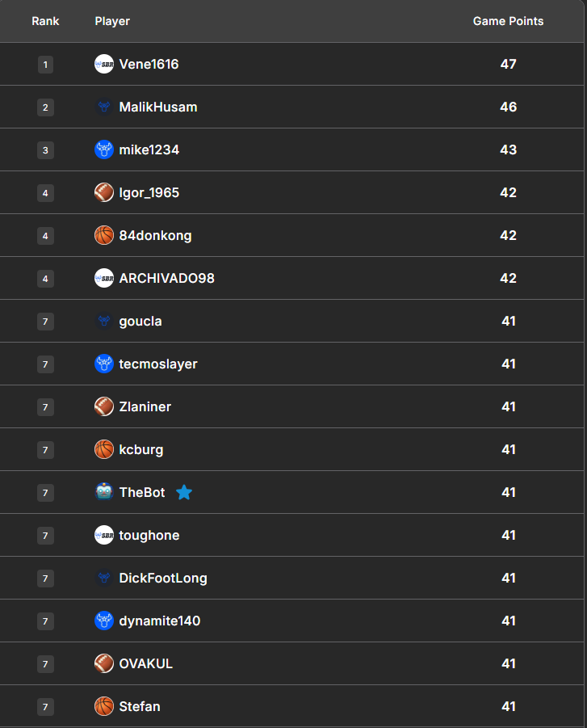Click the basketball avatar beside Stefan

pyautogui.click(x=104, y=706)
